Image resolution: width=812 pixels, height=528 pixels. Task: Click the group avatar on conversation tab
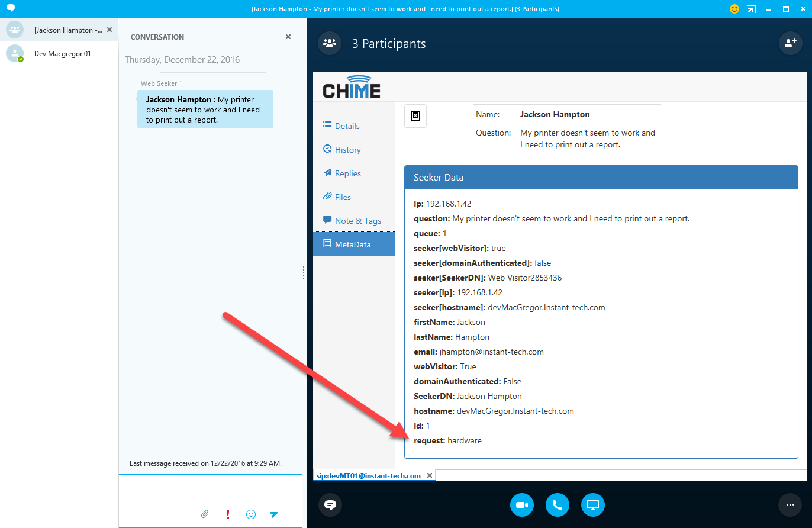pyautogui.click(x=15, y=30)
